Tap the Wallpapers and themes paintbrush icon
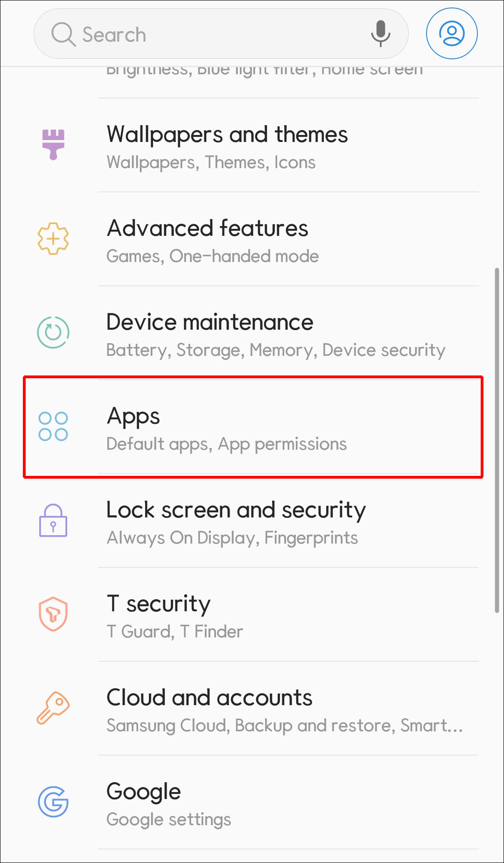 (x=53, y=144)
